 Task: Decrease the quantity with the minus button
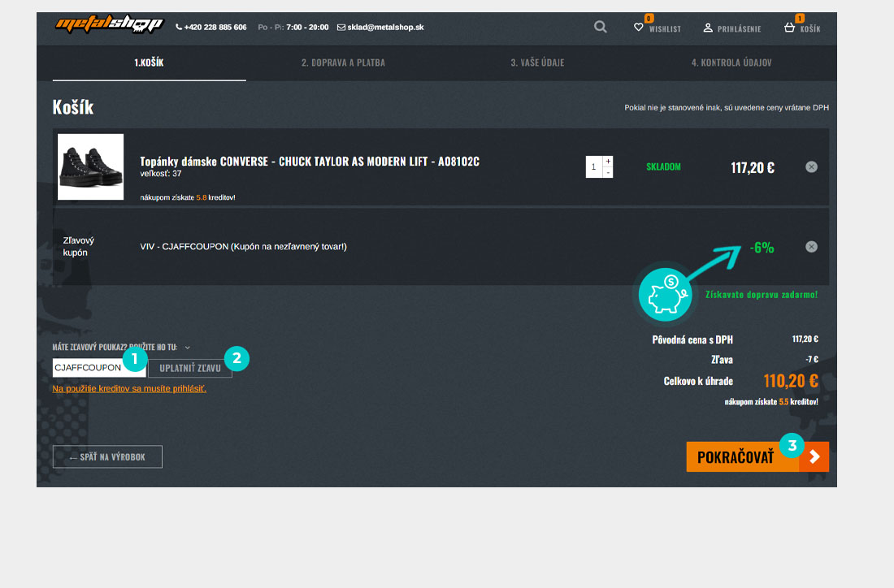pos(608,172)
